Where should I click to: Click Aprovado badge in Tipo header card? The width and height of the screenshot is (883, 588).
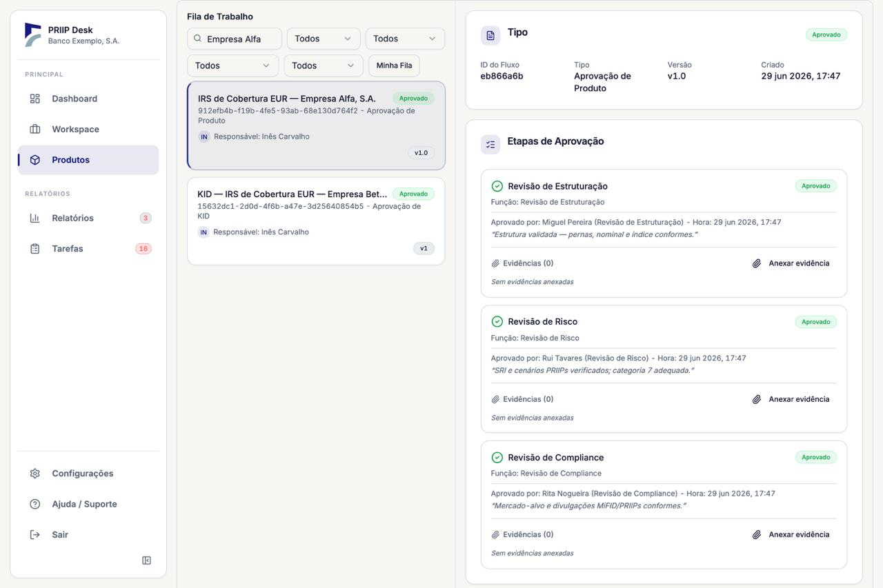[x=826, y=34]
